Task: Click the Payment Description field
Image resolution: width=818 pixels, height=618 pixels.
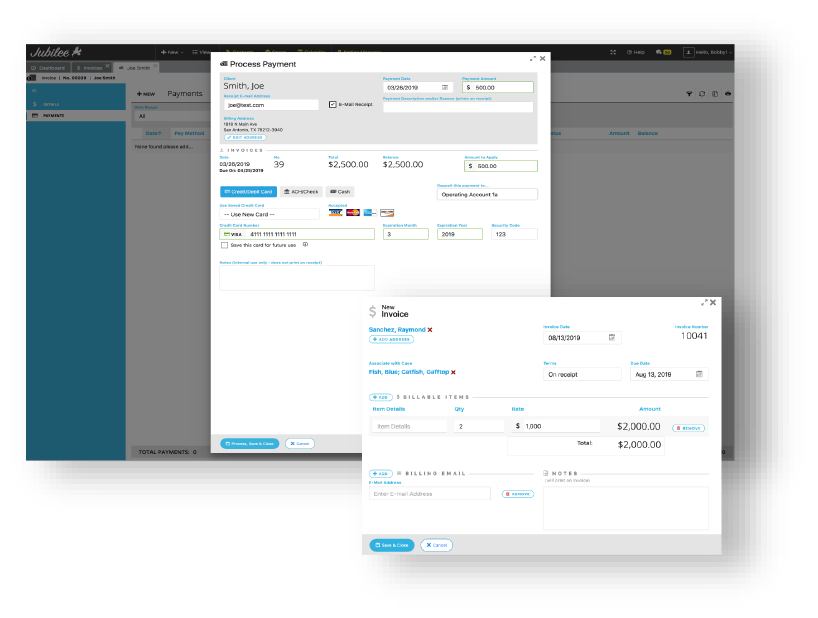Action: pos(458,107)
